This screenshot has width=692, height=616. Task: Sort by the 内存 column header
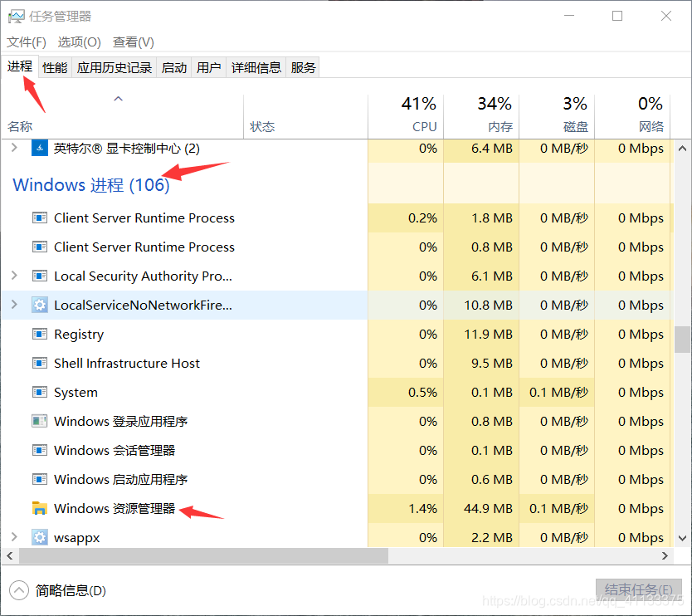481,116
